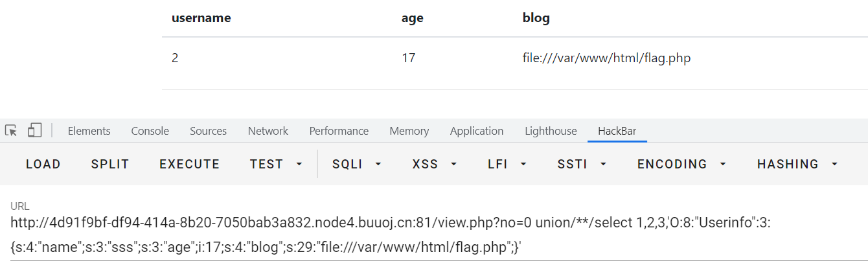This screenshot has height=263, width=868.
Task: Expand the ENCODING dropdown
Action: [680, 165]
